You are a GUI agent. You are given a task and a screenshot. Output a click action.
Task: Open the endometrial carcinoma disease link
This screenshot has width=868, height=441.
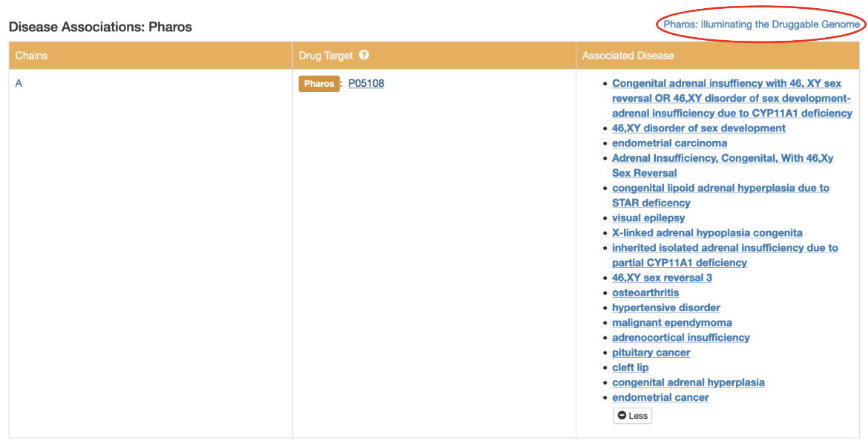coord(669,143)
